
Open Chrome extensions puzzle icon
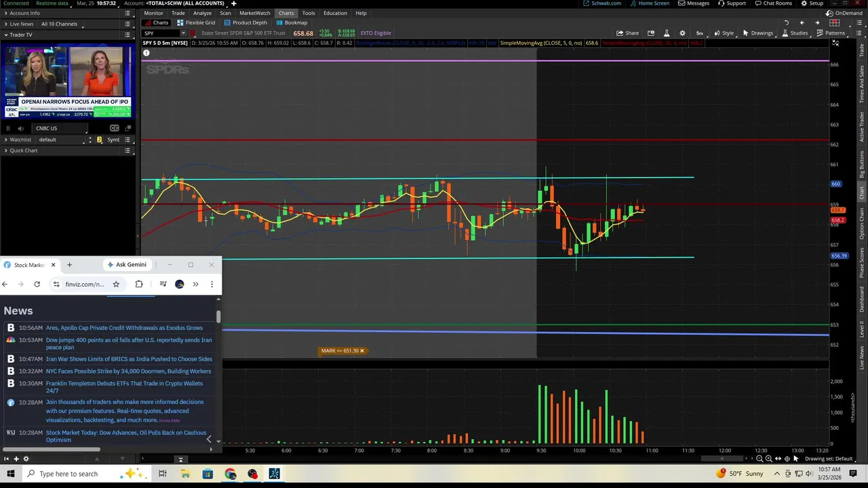coord(139,284)
